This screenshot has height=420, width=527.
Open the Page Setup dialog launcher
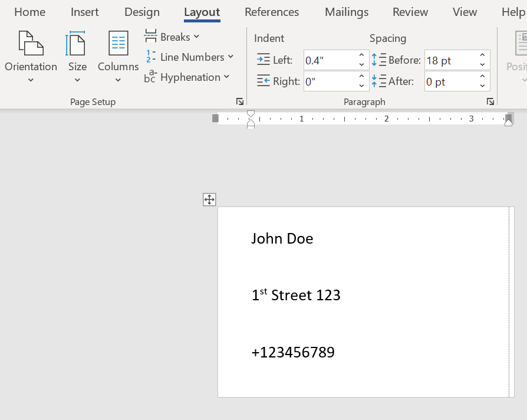pos(239,101)
